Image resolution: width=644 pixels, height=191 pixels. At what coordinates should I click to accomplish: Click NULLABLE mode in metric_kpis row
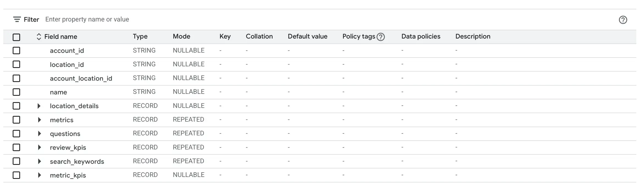(x=189, y=175)
